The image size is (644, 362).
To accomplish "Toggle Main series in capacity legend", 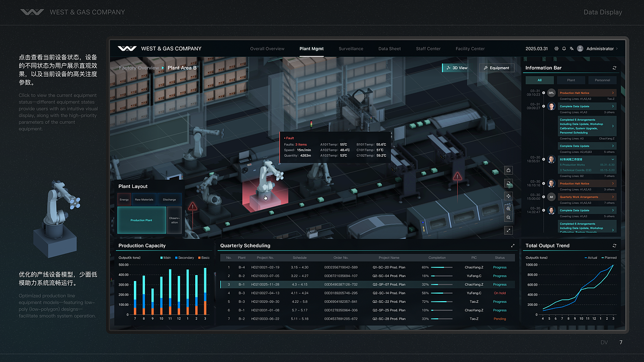I will tap(165, 258).
